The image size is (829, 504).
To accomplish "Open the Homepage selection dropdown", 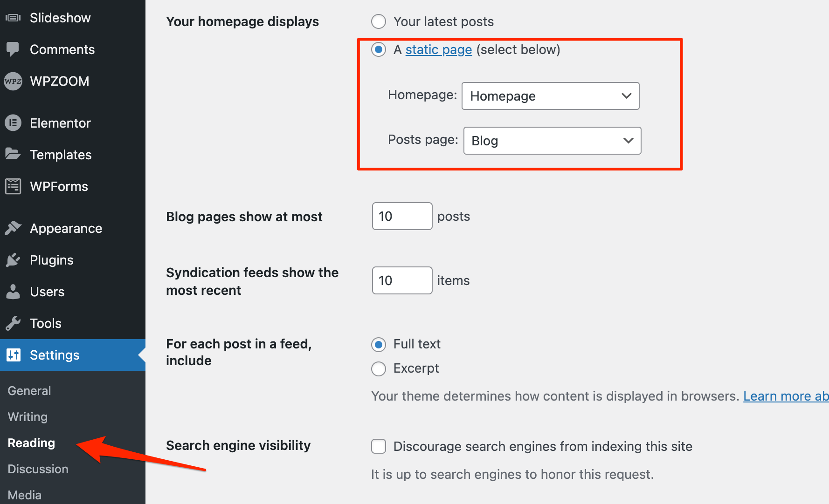I will 550,96.
